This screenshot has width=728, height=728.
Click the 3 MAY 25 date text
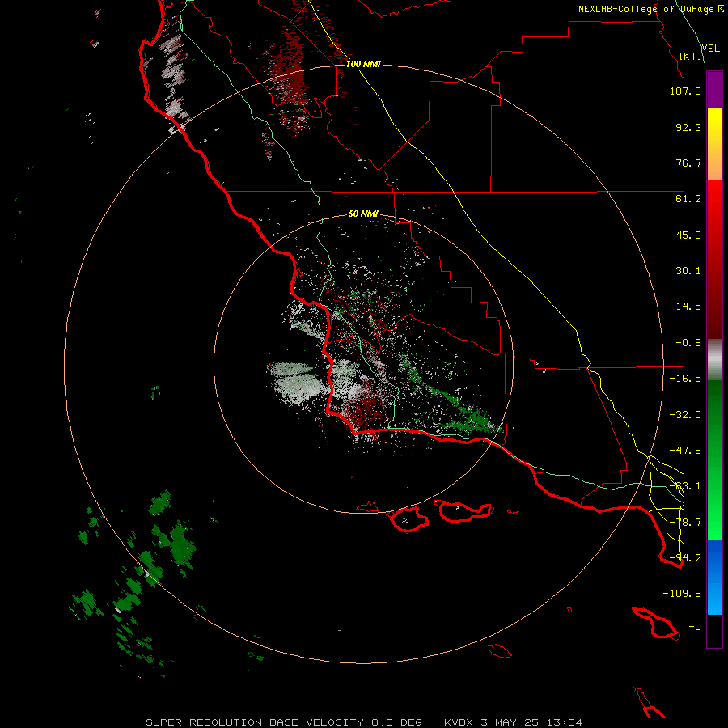tap(510, 722)
